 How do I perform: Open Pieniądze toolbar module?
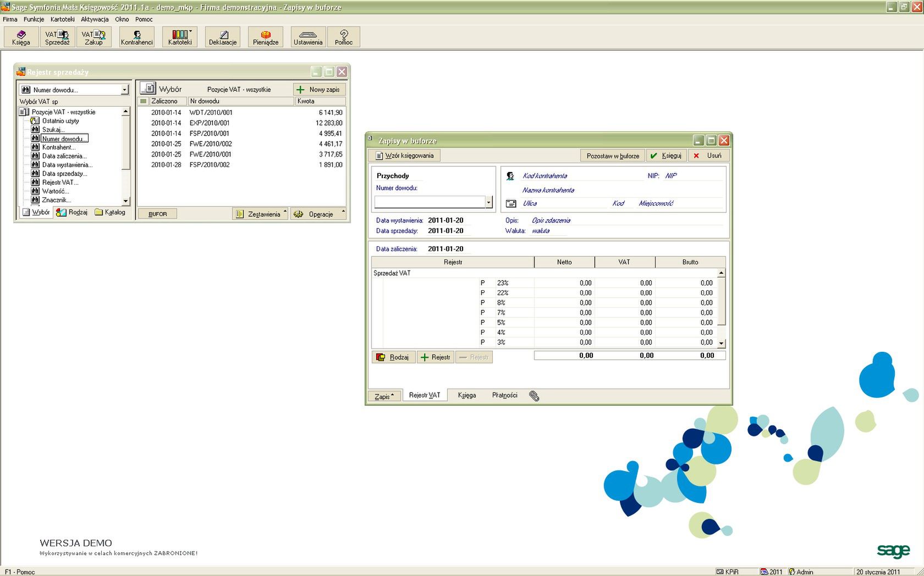[266, 37]
